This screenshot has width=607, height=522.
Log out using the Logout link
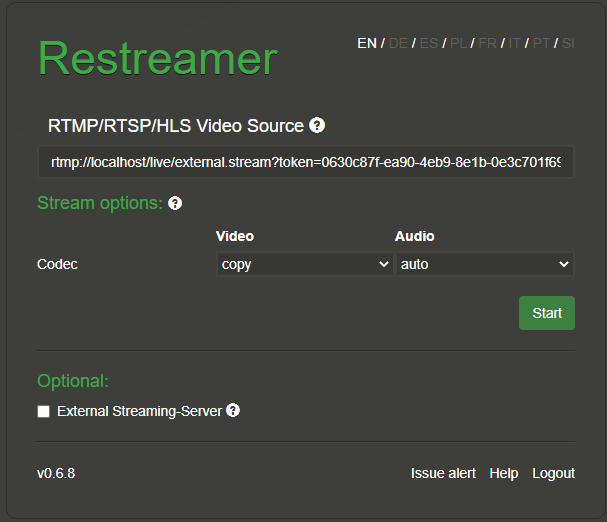pos(553,473)
